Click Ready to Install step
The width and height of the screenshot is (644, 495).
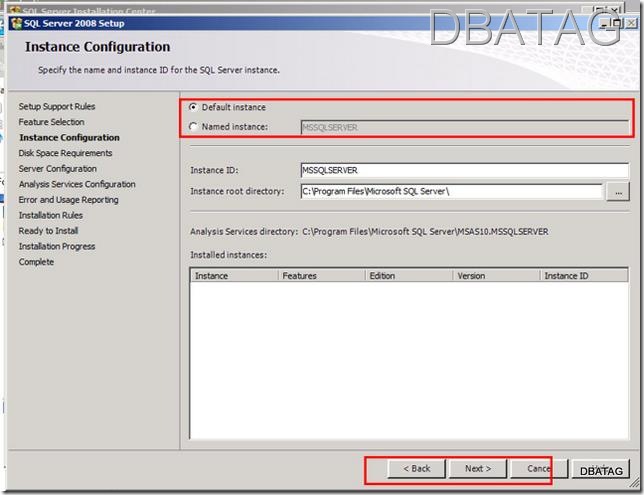click(48, 231)
